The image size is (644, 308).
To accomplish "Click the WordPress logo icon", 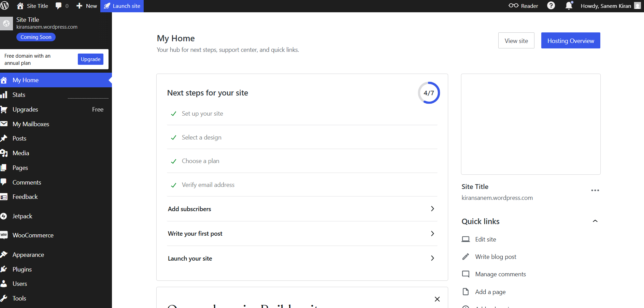I will tap(4, 6).
